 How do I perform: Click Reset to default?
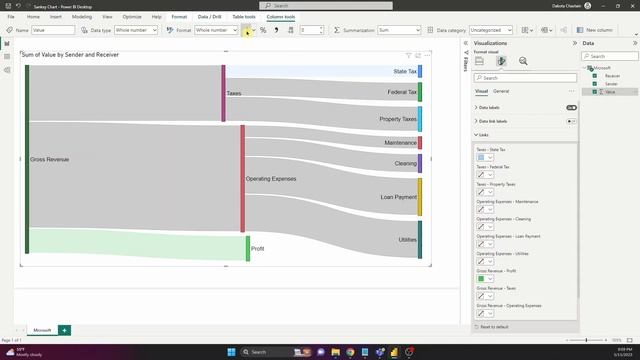[491, 327]
